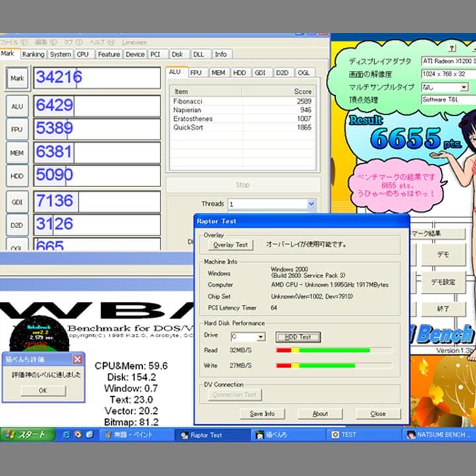This screenshot has height=476, width=476.
Task: Click the help question mark in Natsumi Bench
Action: pyautogui.click(x=452, y=48)
